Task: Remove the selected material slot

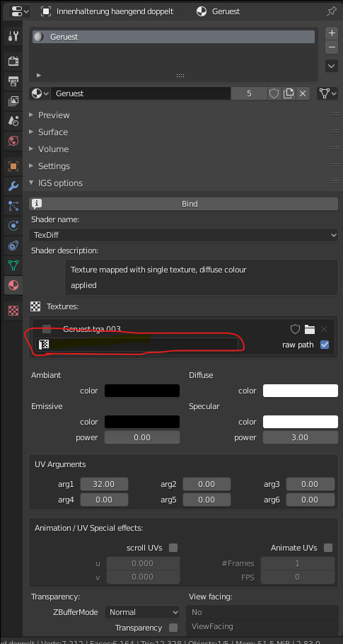Action: (332, 47)
